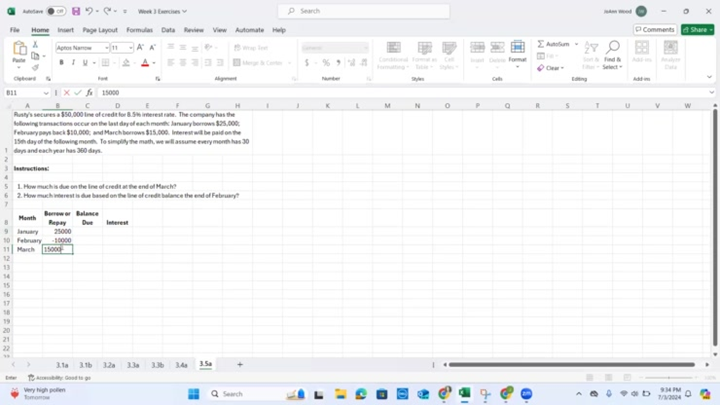Click the Format cells icon
This screenshot has width=720, height=405.
point(517,52)
